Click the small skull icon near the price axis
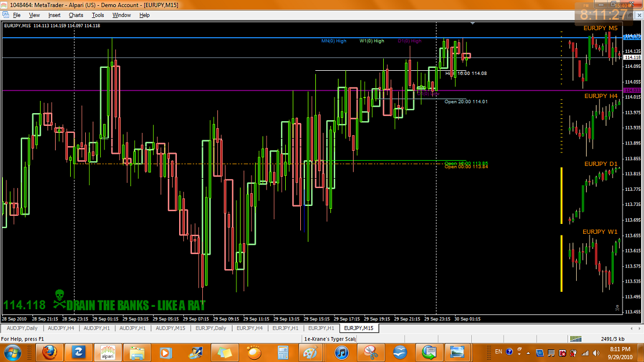This screenshot has height=362, width=644. point(617,308)
